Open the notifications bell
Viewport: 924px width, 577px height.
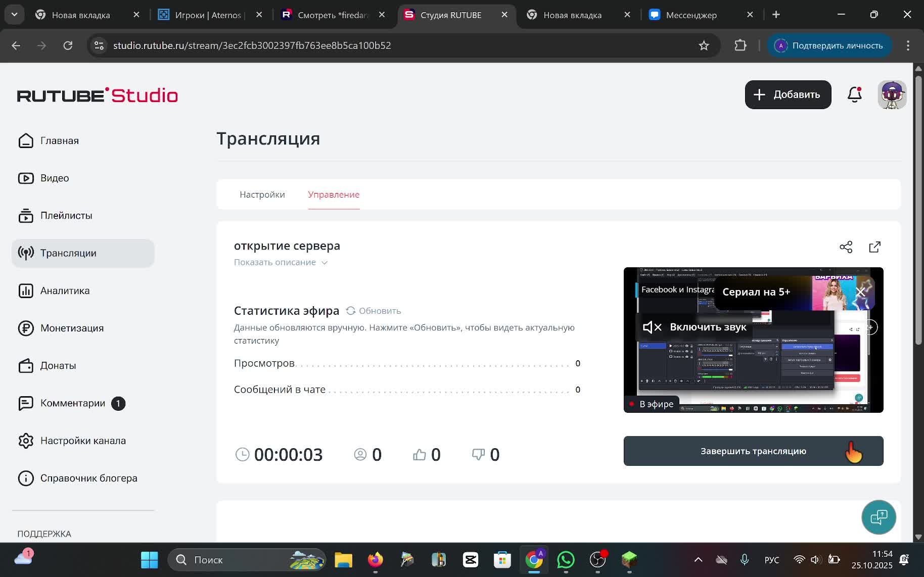click(854, 94)
